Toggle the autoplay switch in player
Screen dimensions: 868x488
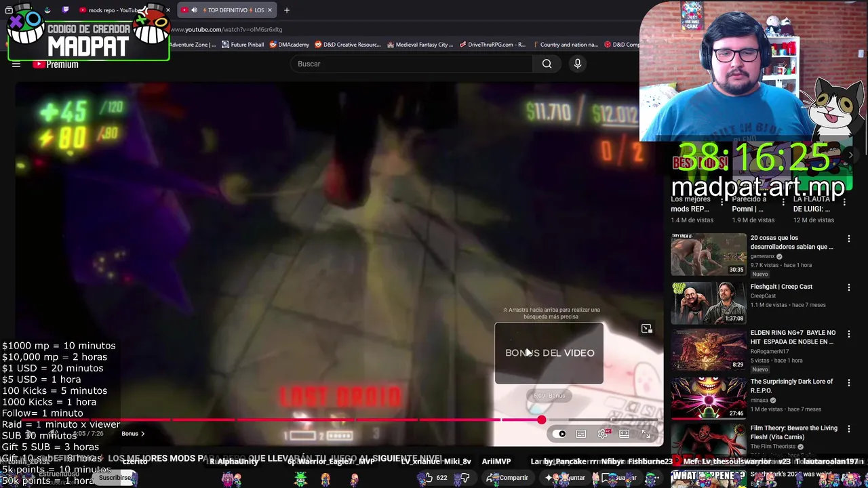click(559, 434)
